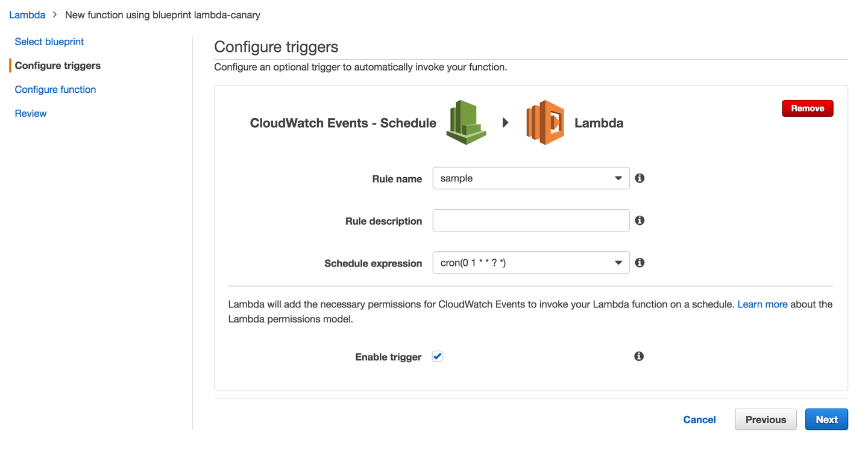The height and width of the screenshot is (452, 868).
Task: Open the Configure function step
Action: 55,89
